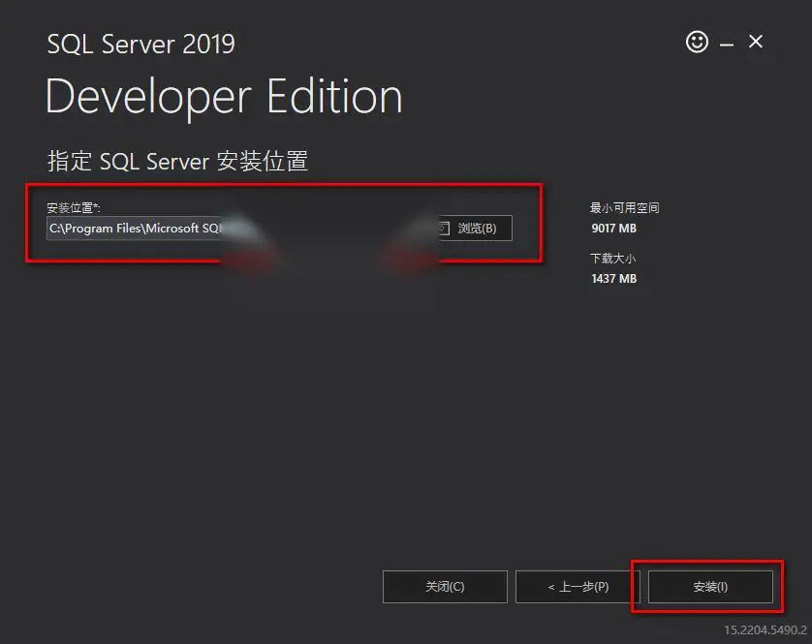Start installation with the 安装(I) button
Screen dimensions: 812x644
[710, 587]
